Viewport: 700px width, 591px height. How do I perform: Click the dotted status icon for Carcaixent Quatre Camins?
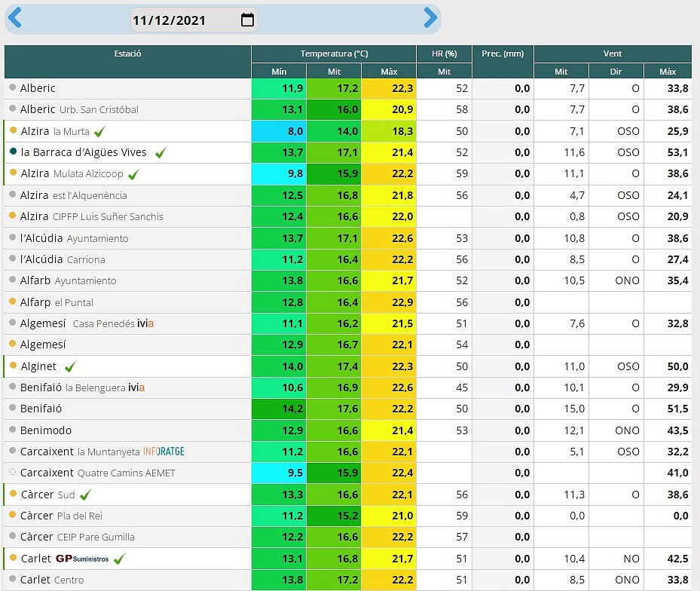click(13, 472)
